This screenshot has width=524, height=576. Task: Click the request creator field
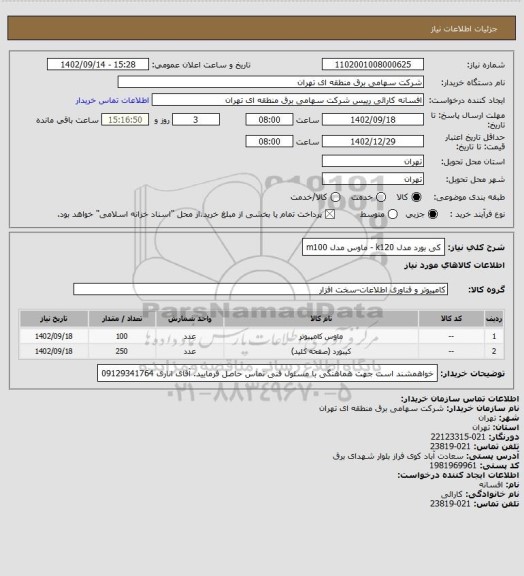(x=288, y=100)
